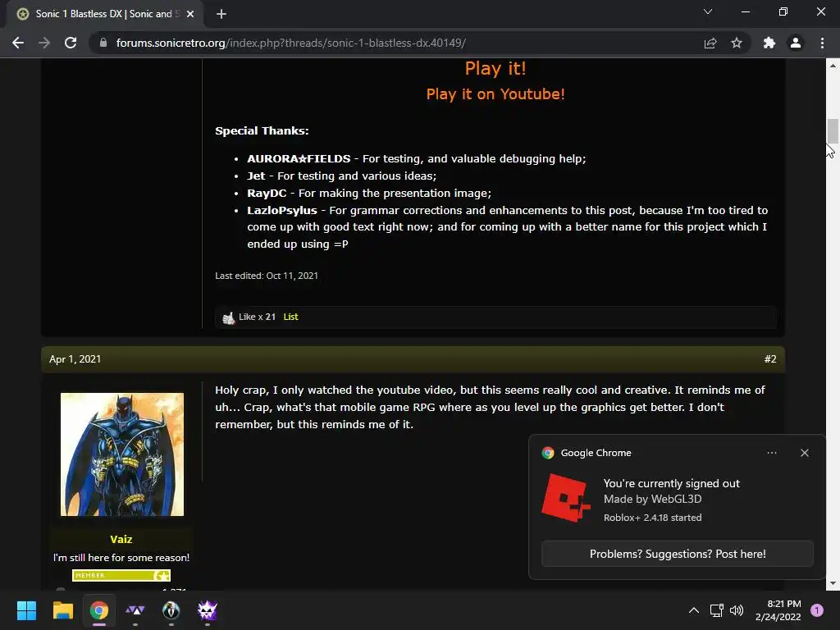Click the Special Thanks: heading
This screenshot has width=840, height=630.
pyautogui.click(x=262, y=130)
